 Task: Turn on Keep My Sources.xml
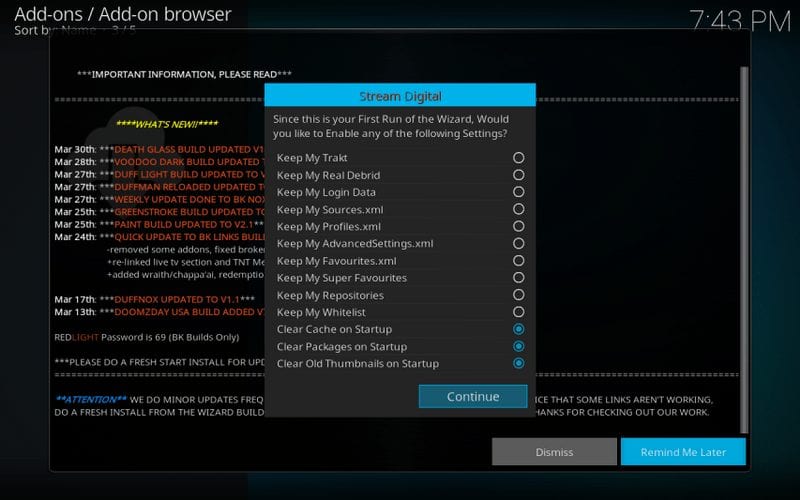coord(518,209)
